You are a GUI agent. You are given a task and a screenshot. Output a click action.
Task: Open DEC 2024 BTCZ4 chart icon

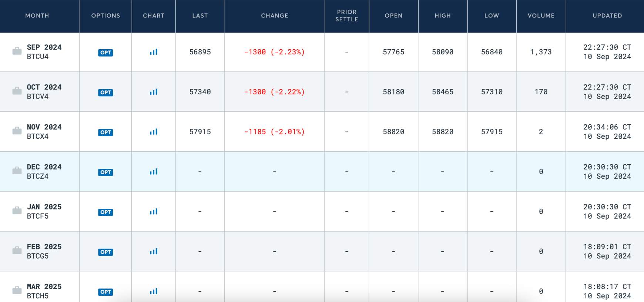click(154, 172)
